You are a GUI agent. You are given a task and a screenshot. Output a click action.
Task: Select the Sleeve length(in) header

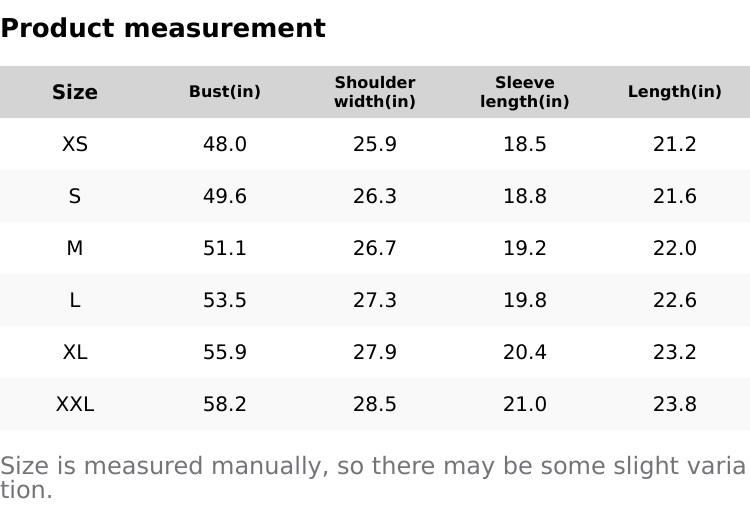(x=525, y=92)
